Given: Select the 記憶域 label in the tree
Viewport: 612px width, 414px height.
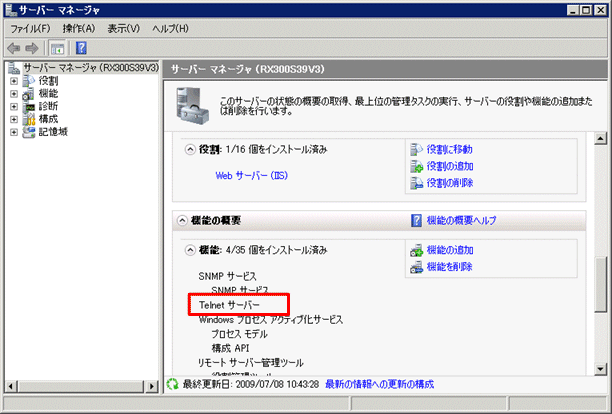Looking at the screenshot, I should tap(53, 132).
